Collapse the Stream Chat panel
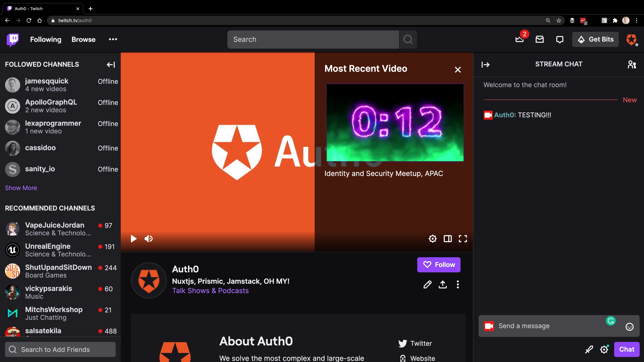The image size is (644, 362). tap(486, 65)
